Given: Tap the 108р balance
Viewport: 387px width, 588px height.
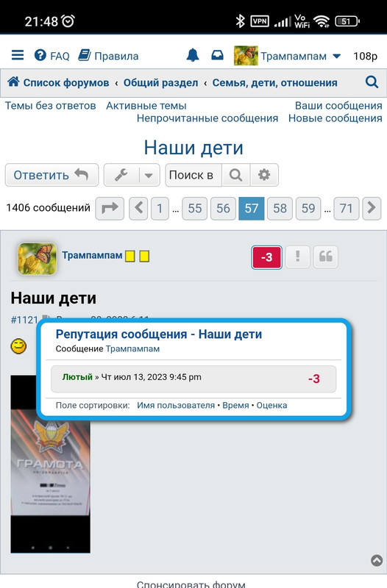Looking at the screenshot, I should [365, 57].
